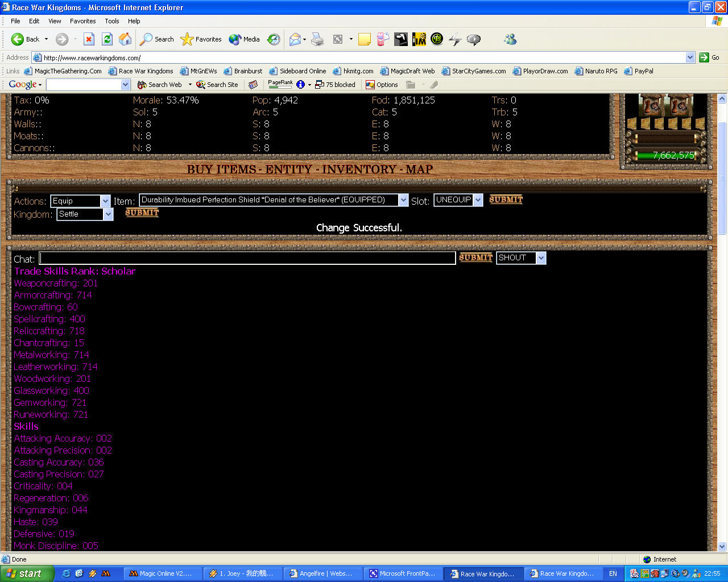
Task: Switch to Angelfire window in taskbar
Action: click(322, 573)
